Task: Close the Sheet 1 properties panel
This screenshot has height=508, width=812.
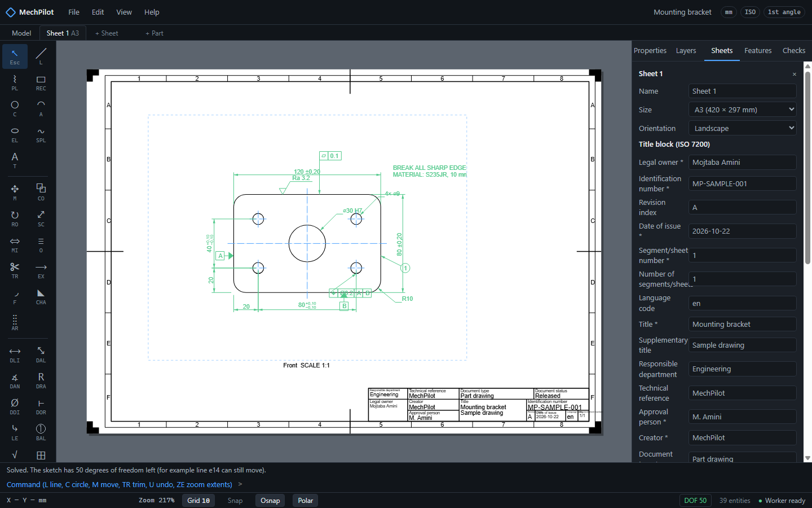Action: coord(795,75)
